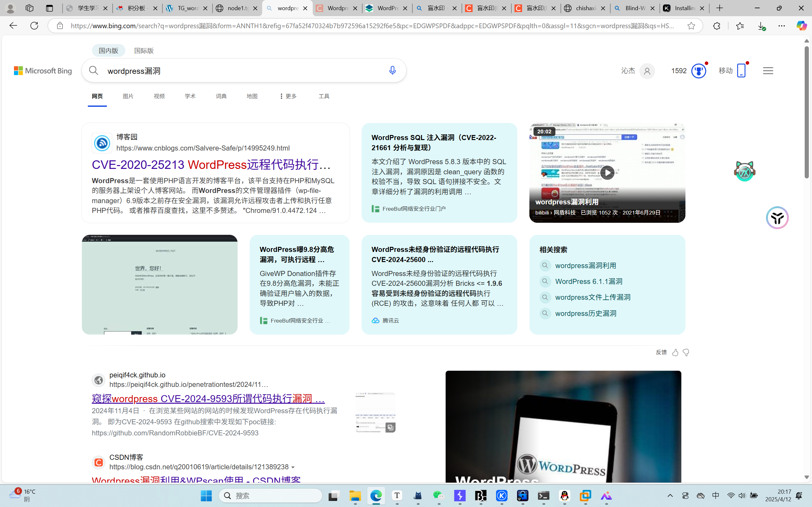This screenshot has width=812, height=507.
Task: Add page to favorites star icon
Action: [x=691, y=26]
